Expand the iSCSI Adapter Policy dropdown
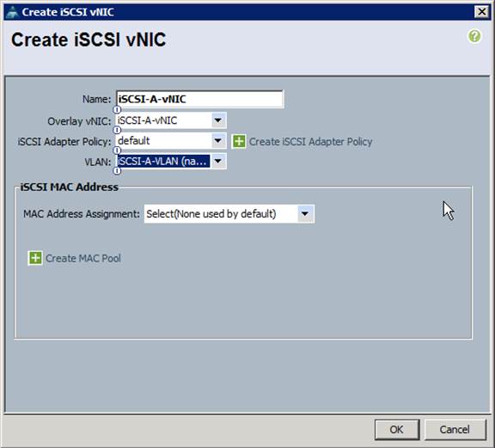Image resolution: width=495 pixels, height=448 pixels. click(217, 141)
